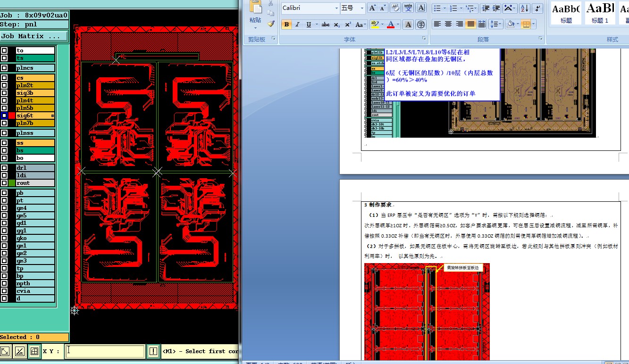Click shading paint bucket button
Image resolution: width=629 pixels, height=364 pixels.
point(510,24)
